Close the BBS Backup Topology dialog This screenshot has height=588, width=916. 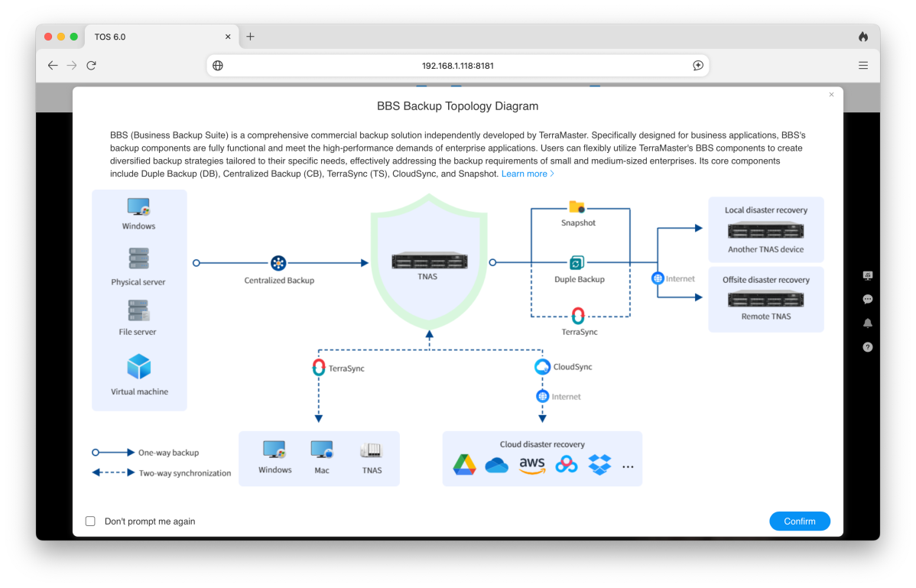pyautogui.click(x=831, y=95)
